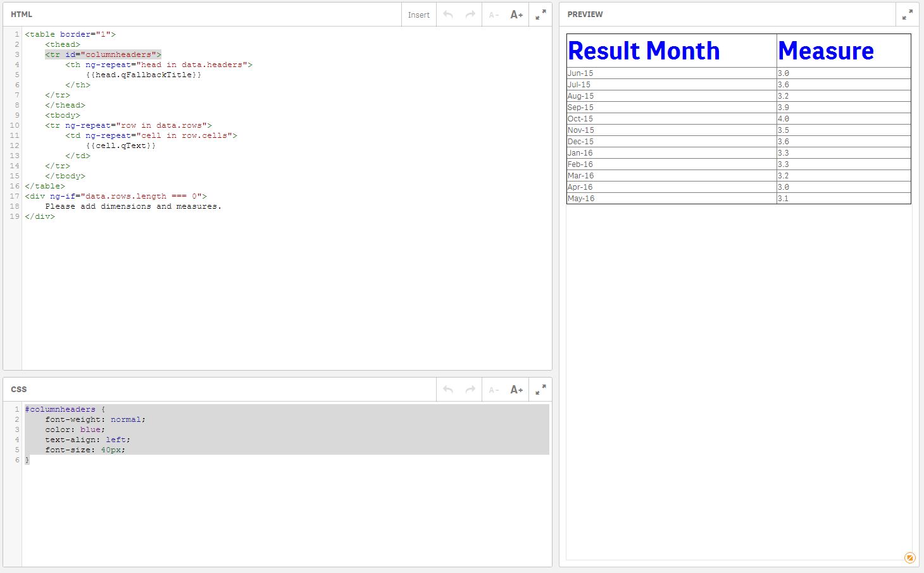The image size is (924, 573).
Task: Click the Nov-15 cell in preview table
Action: (671, 130)
